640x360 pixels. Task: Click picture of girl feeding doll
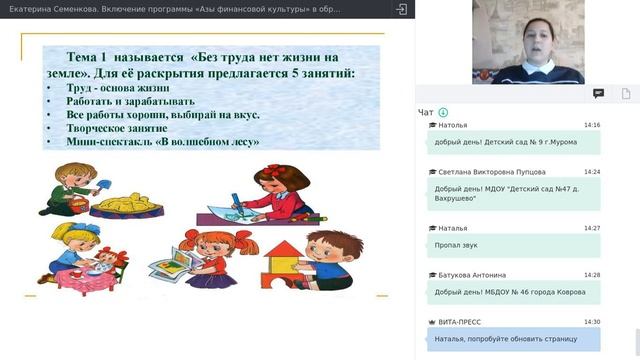coord(84,259)
